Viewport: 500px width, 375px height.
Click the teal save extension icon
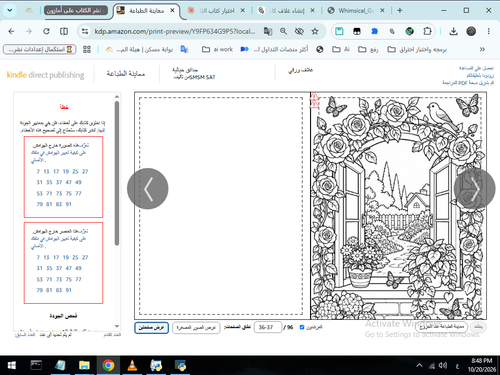[x=339, y=31]
